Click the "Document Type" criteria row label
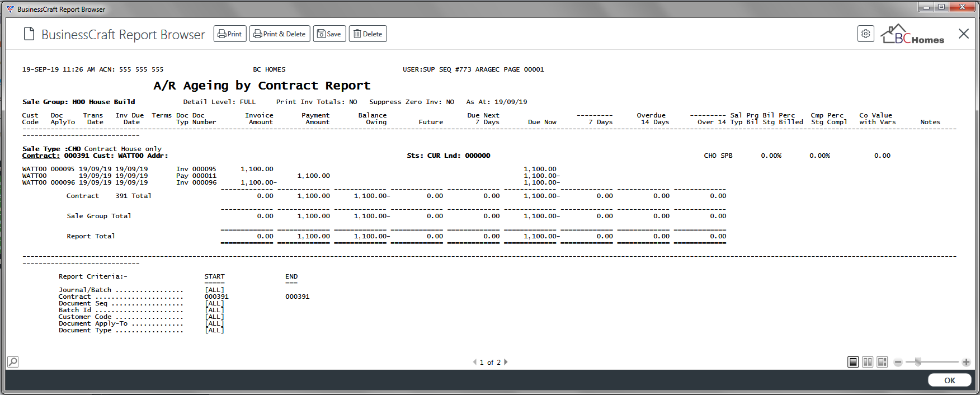Screen dimensions: 980x395 click(85, 330)
